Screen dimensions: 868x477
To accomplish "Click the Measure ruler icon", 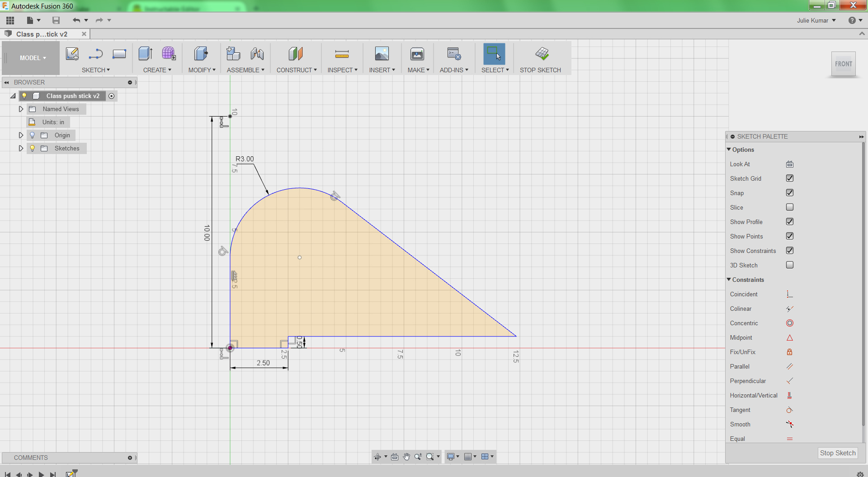I will pyautogui.click(x=342, y=54).
